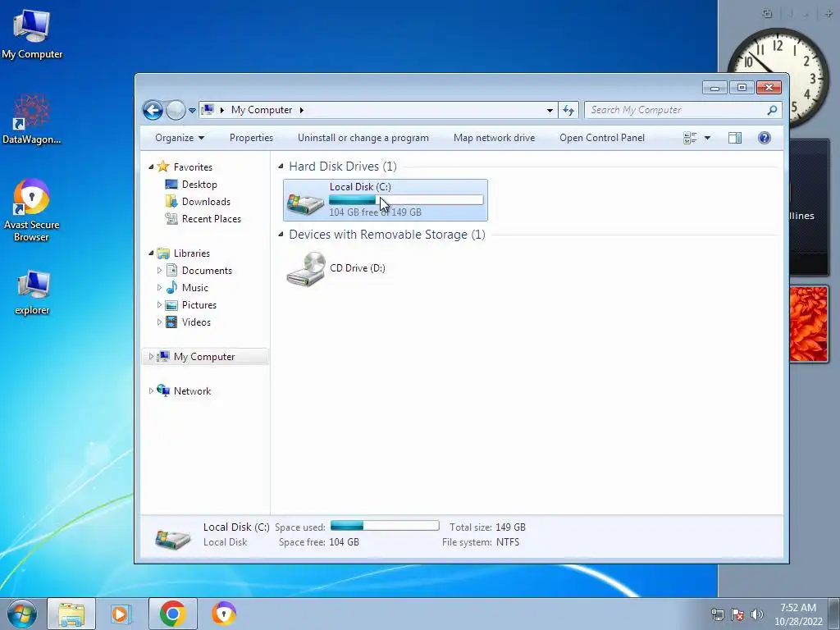Expand the Documents library node
Viewport: 840px width, 630px height.
coord(159,271)
